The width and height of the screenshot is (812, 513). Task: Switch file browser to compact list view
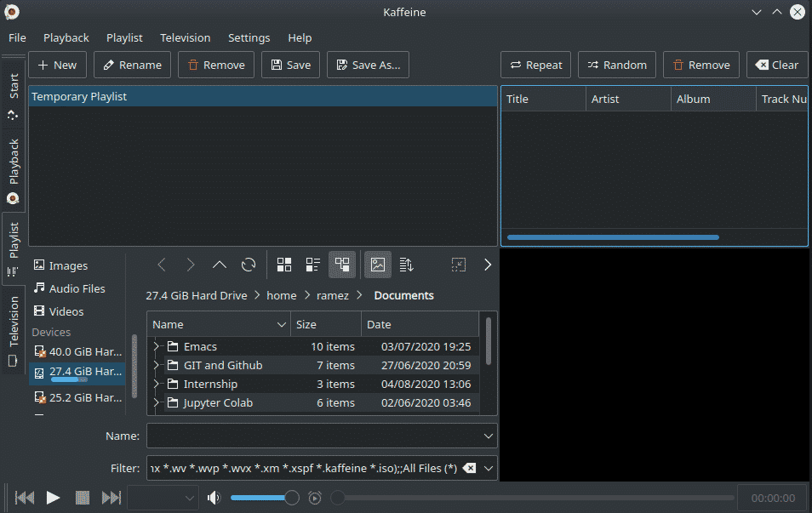(x=312, y=265)
